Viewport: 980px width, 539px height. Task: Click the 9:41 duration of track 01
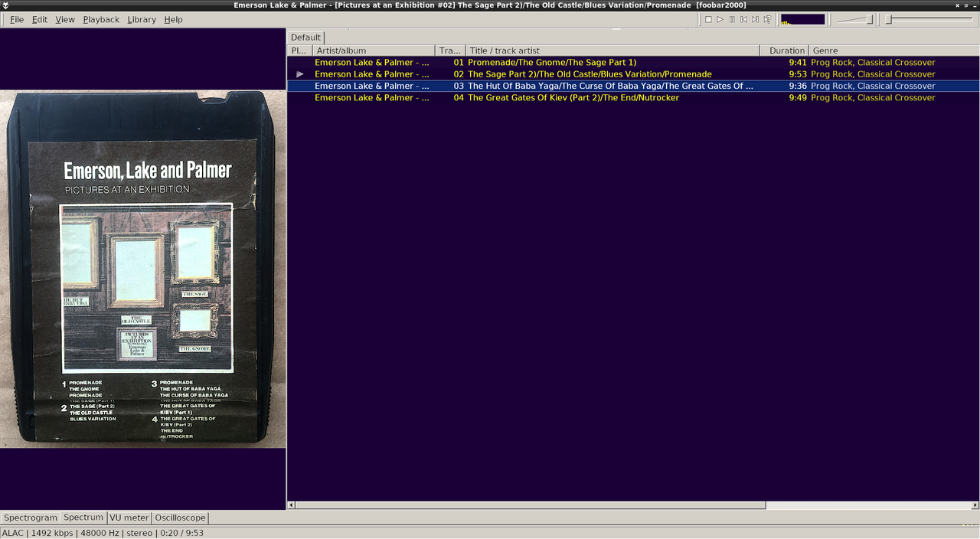tap(798, 62)
